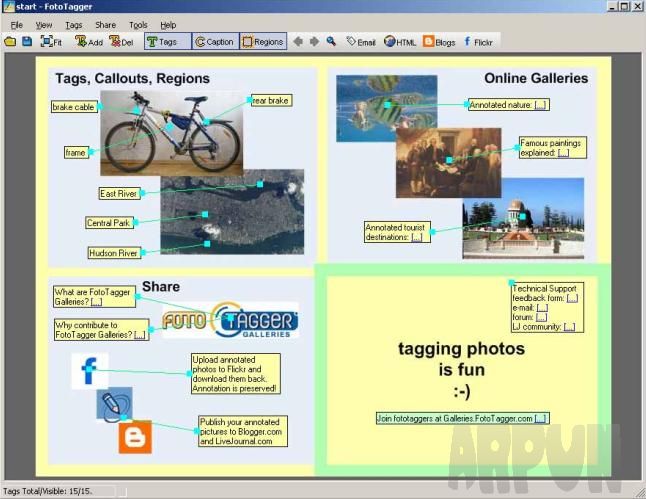Image resolution: width=646 pixels, height=499 pixels.
Task: Open the LJ community link
Action: click(x=569, y=327)
